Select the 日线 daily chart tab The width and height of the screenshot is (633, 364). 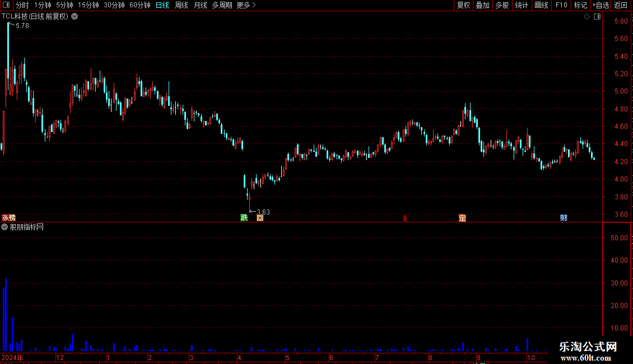pos(162,5)
